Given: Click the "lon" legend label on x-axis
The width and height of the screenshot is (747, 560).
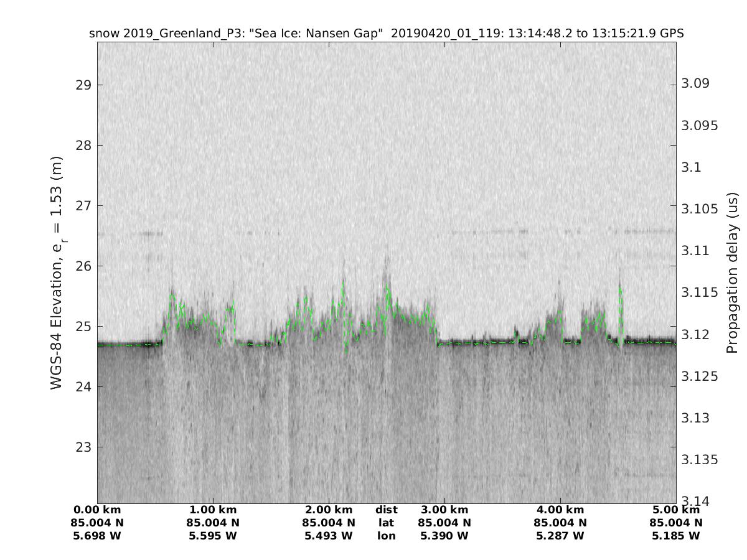Looking at the screenshot, I should click(x=386, y=536).
